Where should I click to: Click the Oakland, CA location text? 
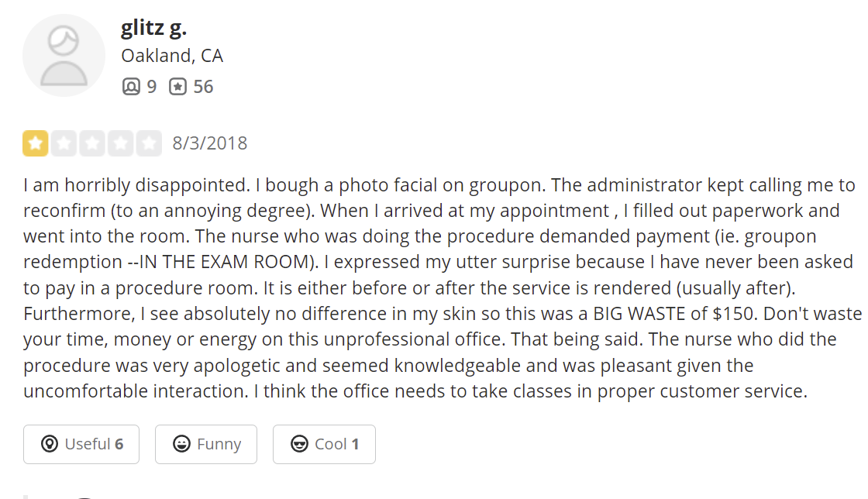pos(172,56)
